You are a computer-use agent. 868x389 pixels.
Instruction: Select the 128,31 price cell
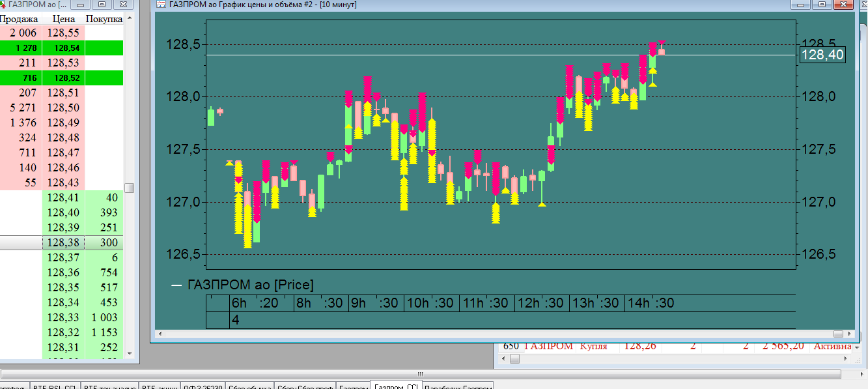click(63, 347)
